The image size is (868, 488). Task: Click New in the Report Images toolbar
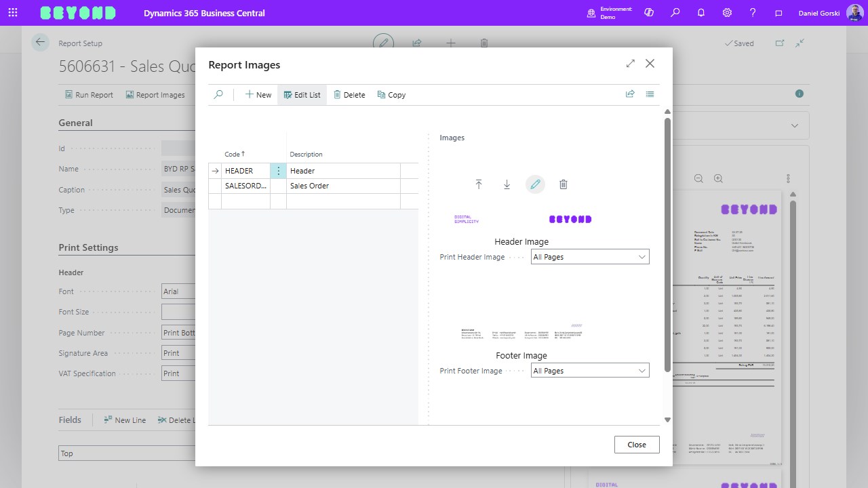point(258,95)
